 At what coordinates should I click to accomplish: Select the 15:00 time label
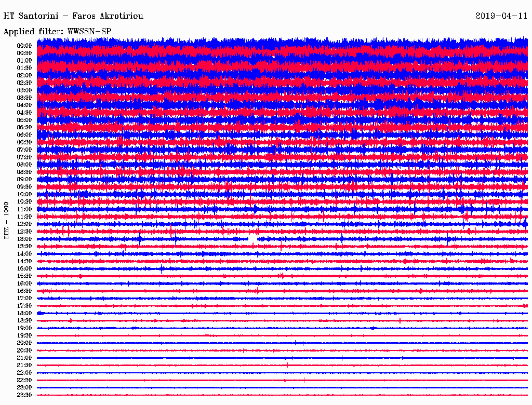(x=24, y=268)
